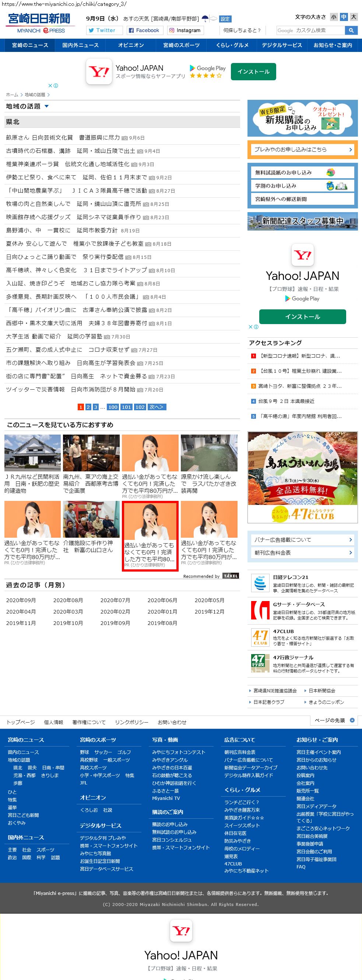Open article 伊勢エビ祭り、食べに来て
The width and height of the screenshot is (362, 980).
click(77, 177)
